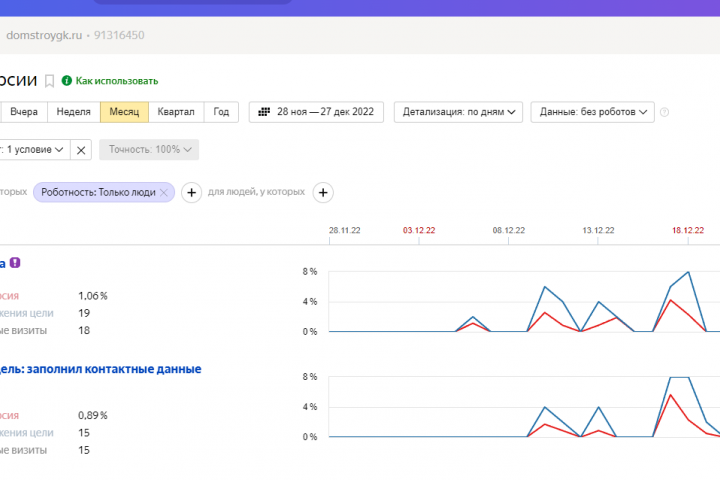720x480 pixels.
Task: Click the 18.12.22 timeline date marker
Action: click(688, 230)
